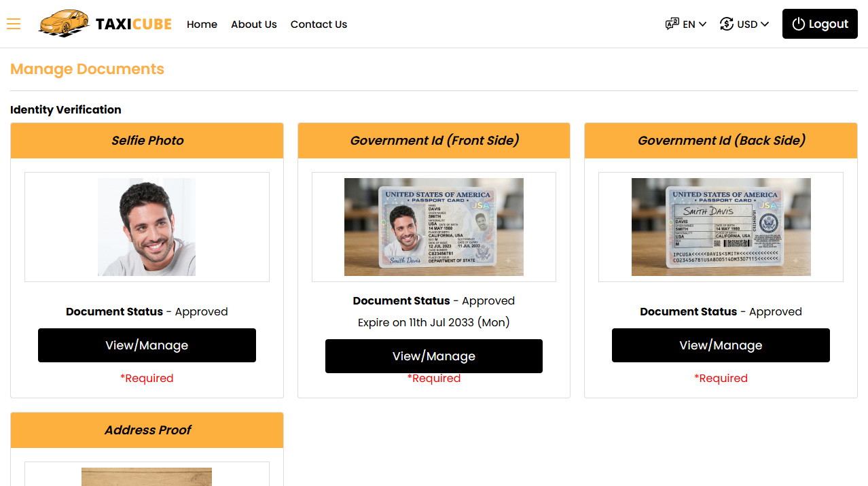Viewport: 868px width, 486px height.
Task: Click the Manage Documents heading
Action: (x=87, y=69)
